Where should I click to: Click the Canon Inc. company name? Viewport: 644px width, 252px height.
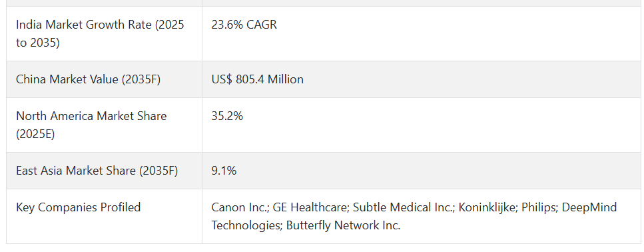pyautogui.click(x=240, y=207)
